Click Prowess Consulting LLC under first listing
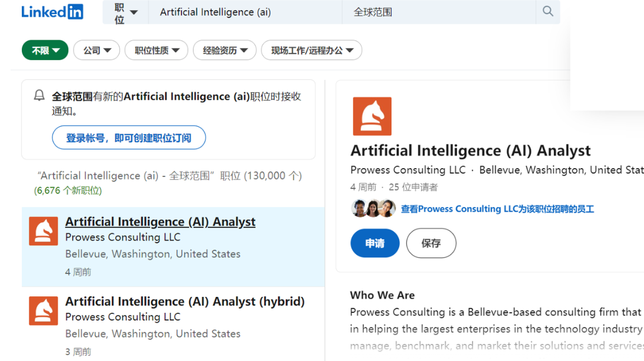 [123, 237]
